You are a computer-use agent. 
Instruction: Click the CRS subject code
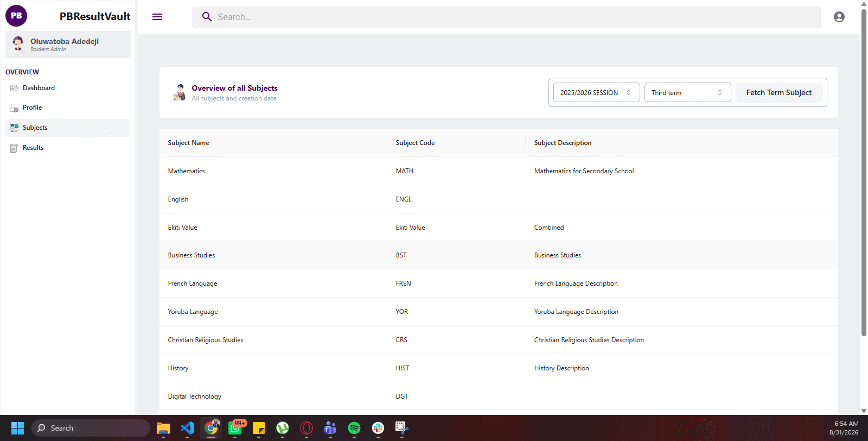point(401,340)
